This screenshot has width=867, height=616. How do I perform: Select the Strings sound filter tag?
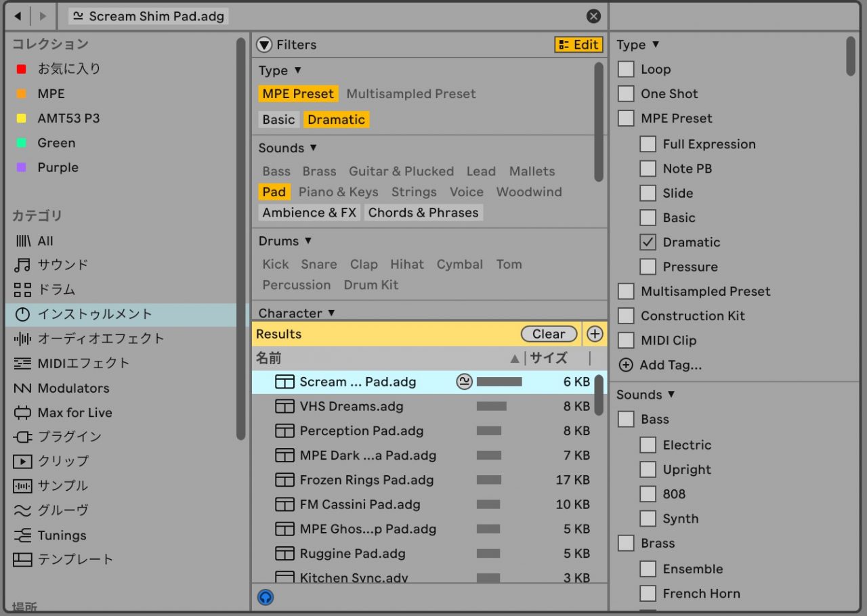(x=413, y=192)
